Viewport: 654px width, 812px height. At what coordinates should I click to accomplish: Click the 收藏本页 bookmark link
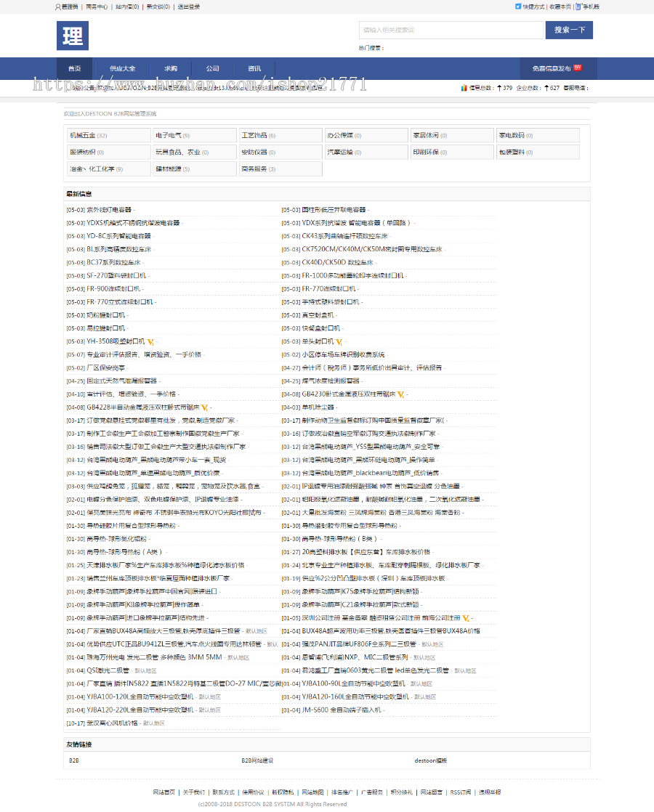click(x=560, y=7)
